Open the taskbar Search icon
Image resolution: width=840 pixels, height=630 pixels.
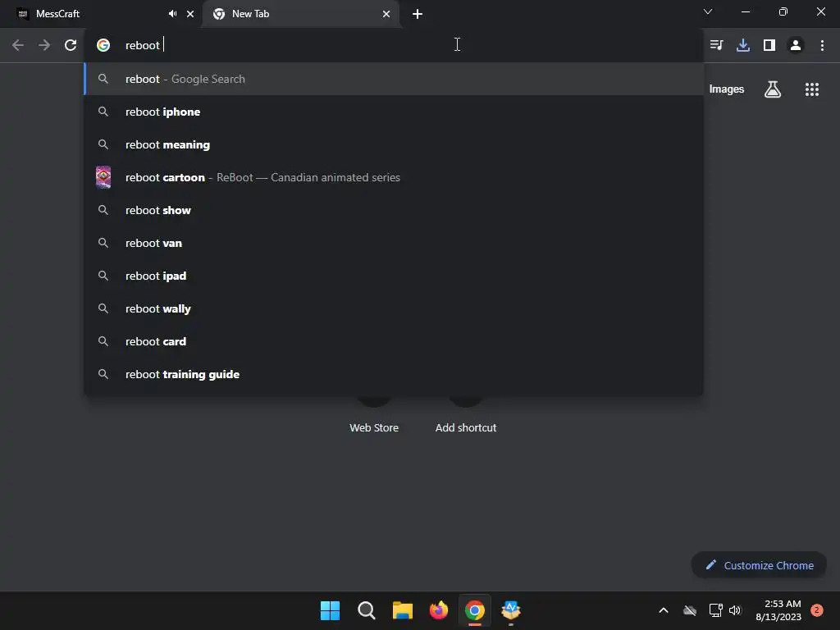click(x=367, y=610)
